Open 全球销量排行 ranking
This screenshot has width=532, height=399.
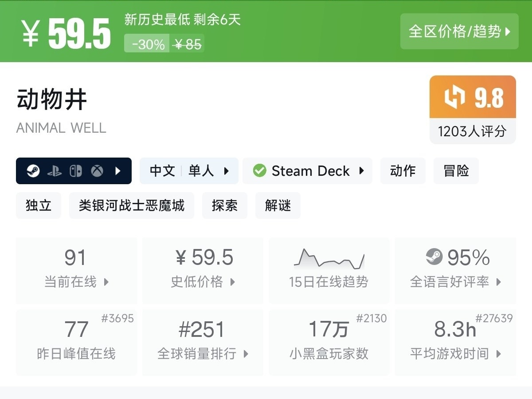(x=203, y=342)
